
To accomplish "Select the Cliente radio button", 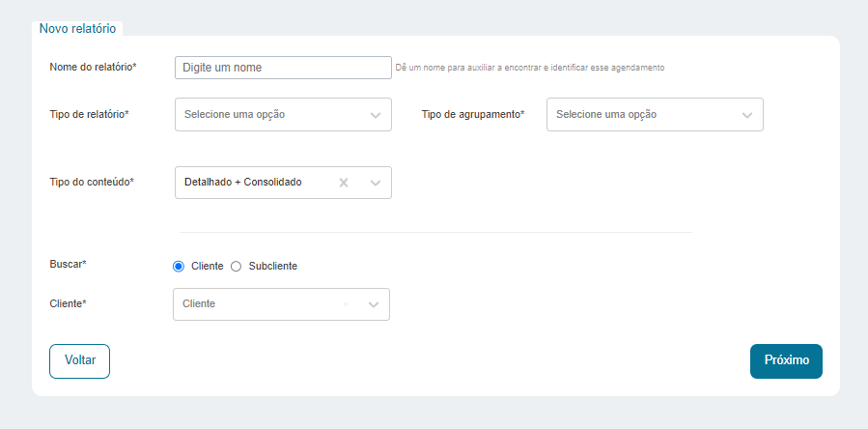I will (x=179, y=267).
